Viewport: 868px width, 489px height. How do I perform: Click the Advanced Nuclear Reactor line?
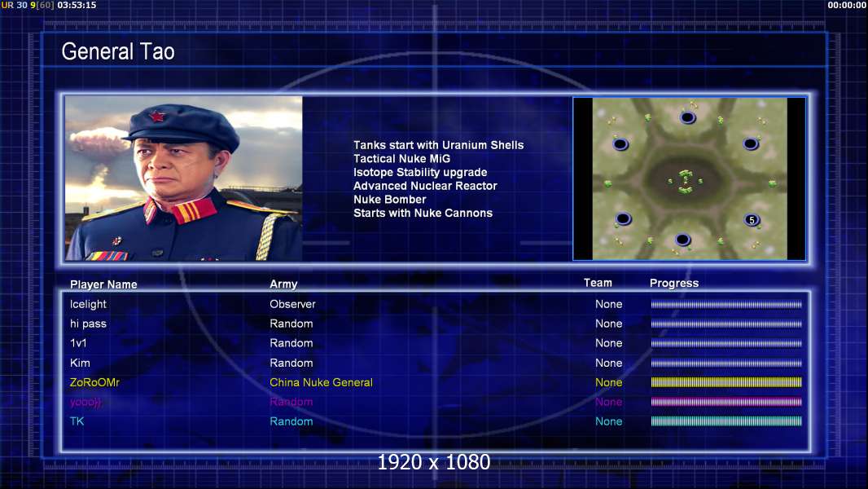[x=425, y=186]
